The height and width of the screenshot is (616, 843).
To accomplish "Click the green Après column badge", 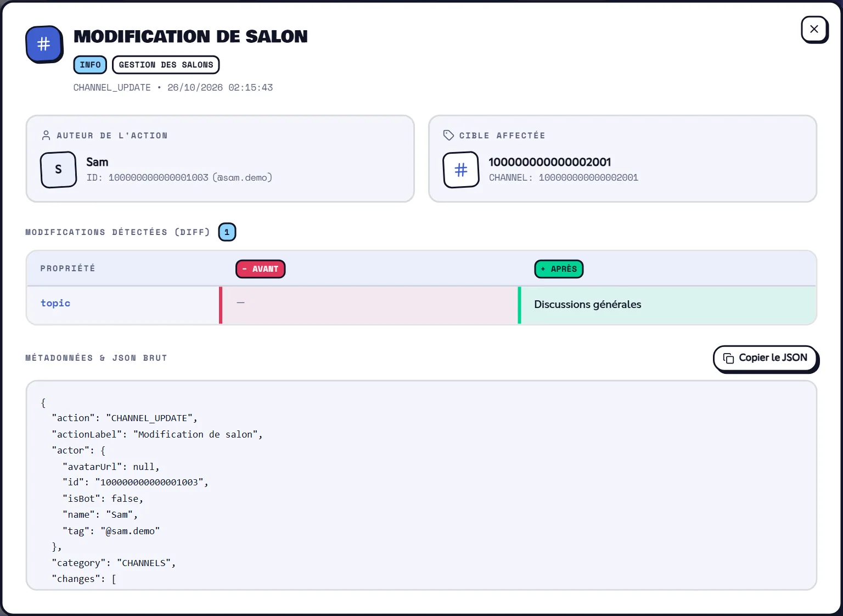I will (559, 269).
